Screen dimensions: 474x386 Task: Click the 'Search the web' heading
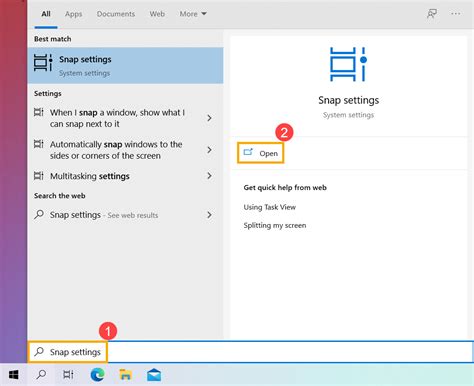[x=59, y=196]
